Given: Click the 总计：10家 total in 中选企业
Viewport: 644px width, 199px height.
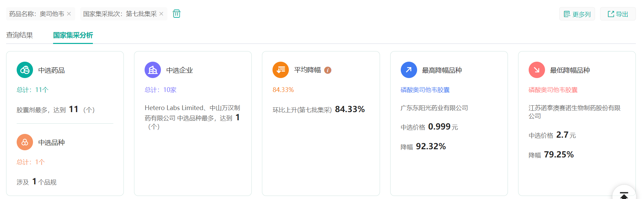Looking at the screenshot, I should [x=161, y=90].
